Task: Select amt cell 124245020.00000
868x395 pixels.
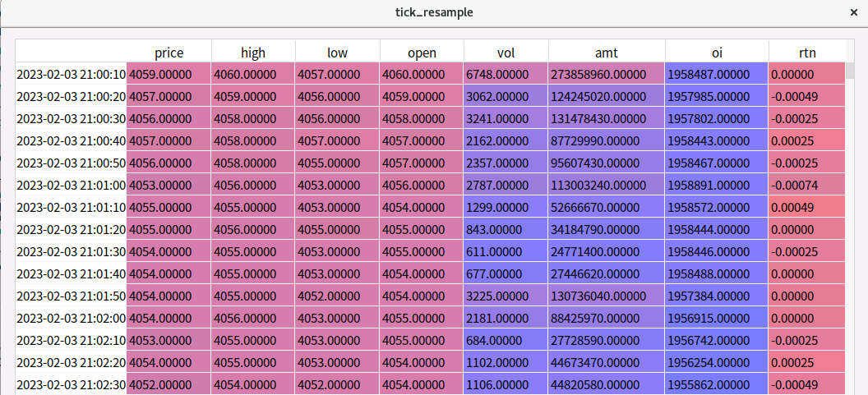Action: tap(607, 96)
